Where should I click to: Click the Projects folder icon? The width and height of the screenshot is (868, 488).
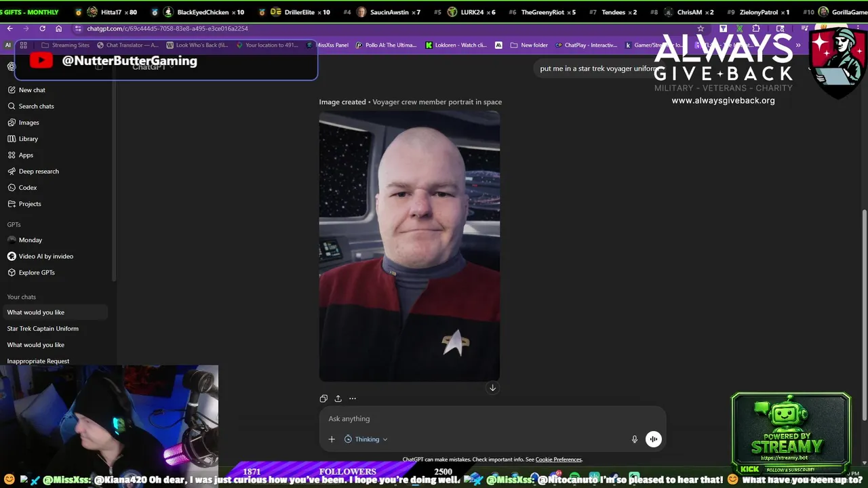(12, 204)
